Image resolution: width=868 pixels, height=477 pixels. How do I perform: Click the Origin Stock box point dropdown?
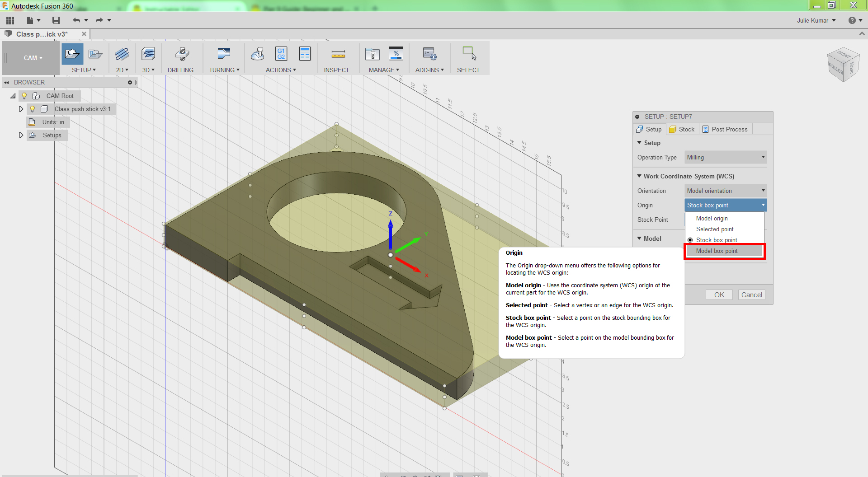point(726,205)
